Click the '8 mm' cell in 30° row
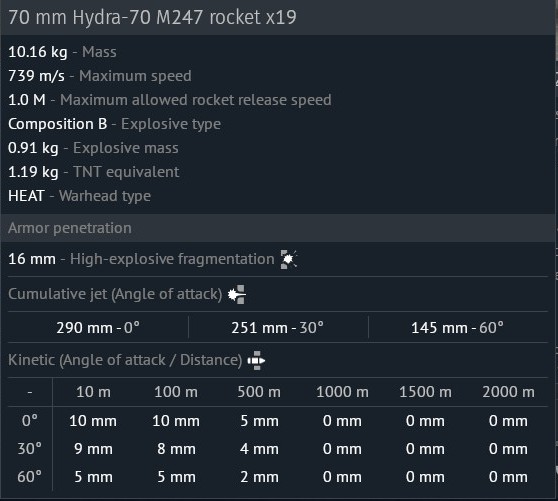This screenshot has height=501, width=558. [x=176, y=449]
